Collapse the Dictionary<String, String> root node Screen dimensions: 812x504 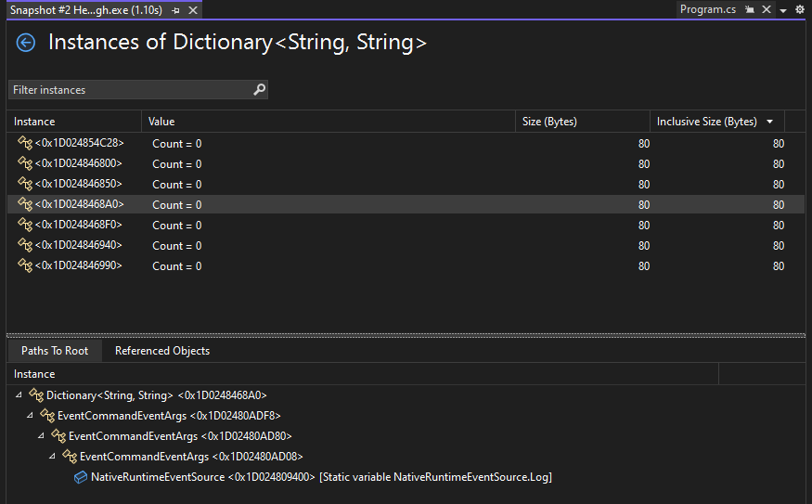tap(20, 395)
